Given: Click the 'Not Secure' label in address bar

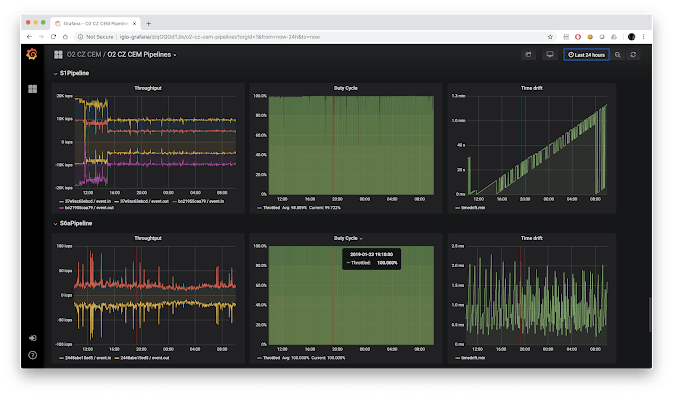Looking at the screenshot, I should (100, 37).
